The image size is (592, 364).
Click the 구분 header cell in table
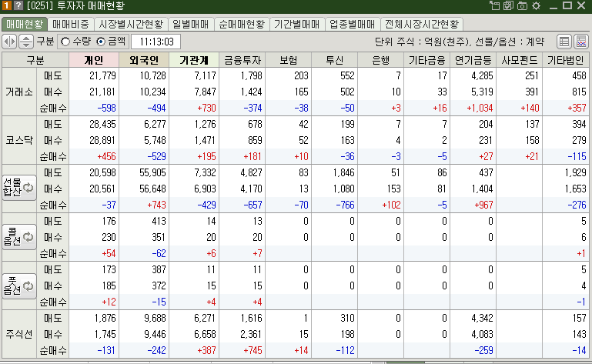tap(35, 60)
